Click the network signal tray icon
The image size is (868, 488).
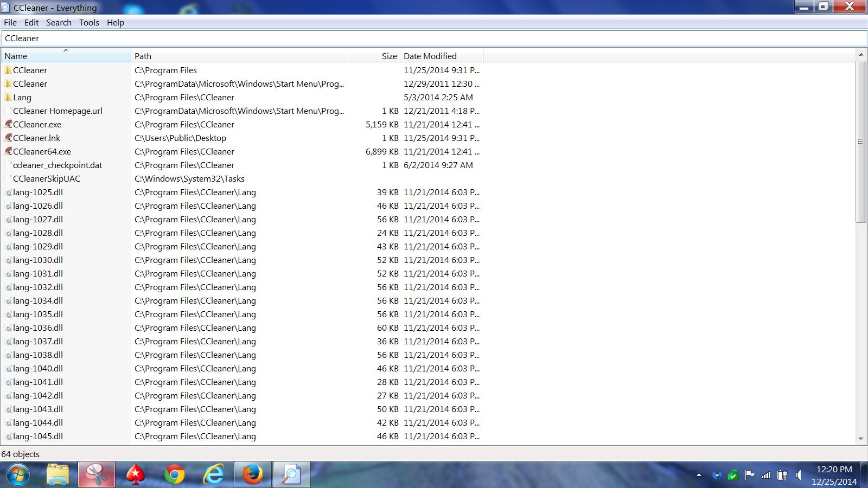[766, 475]
